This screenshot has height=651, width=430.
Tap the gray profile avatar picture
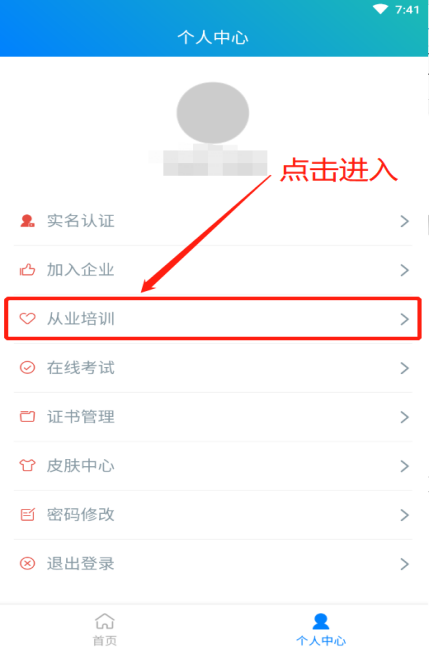[213, 113]
